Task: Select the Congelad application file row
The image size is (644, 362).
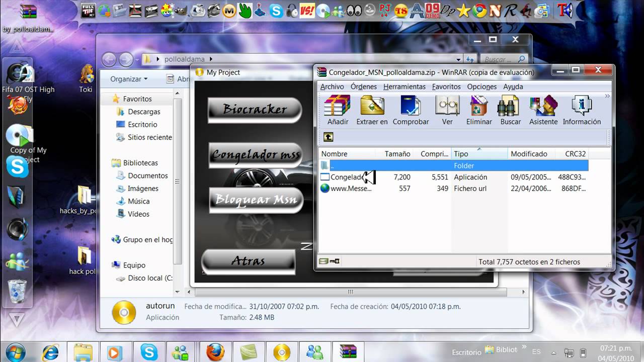Action: (x=453, y=177)
